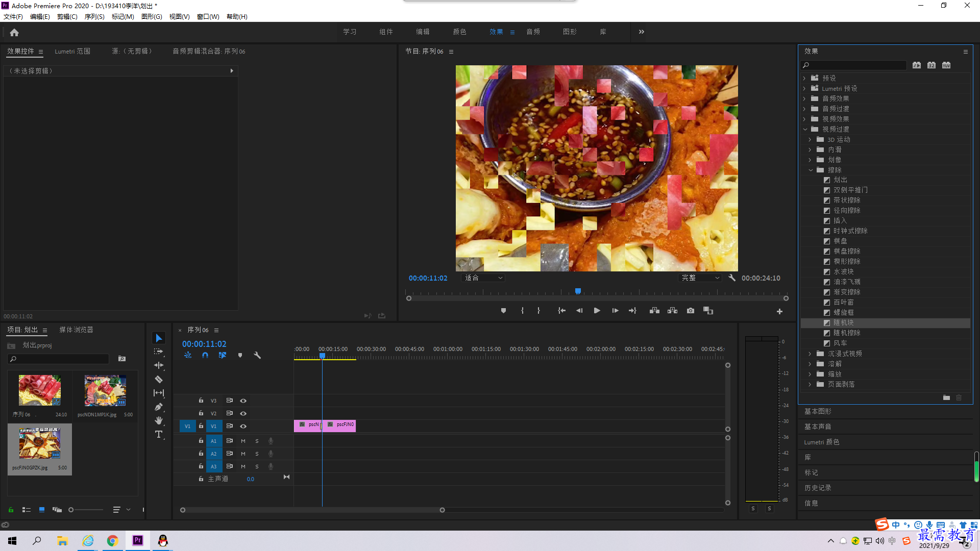Enable voice-over record on A1

[x=271, y=441]
